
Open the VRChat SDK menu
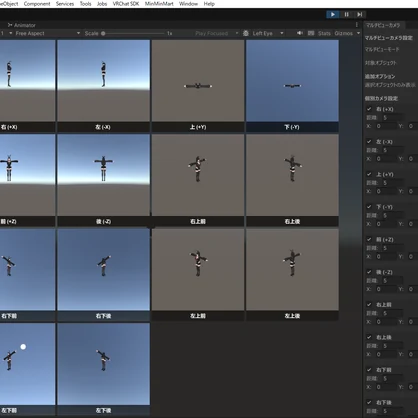pos(126,4)
